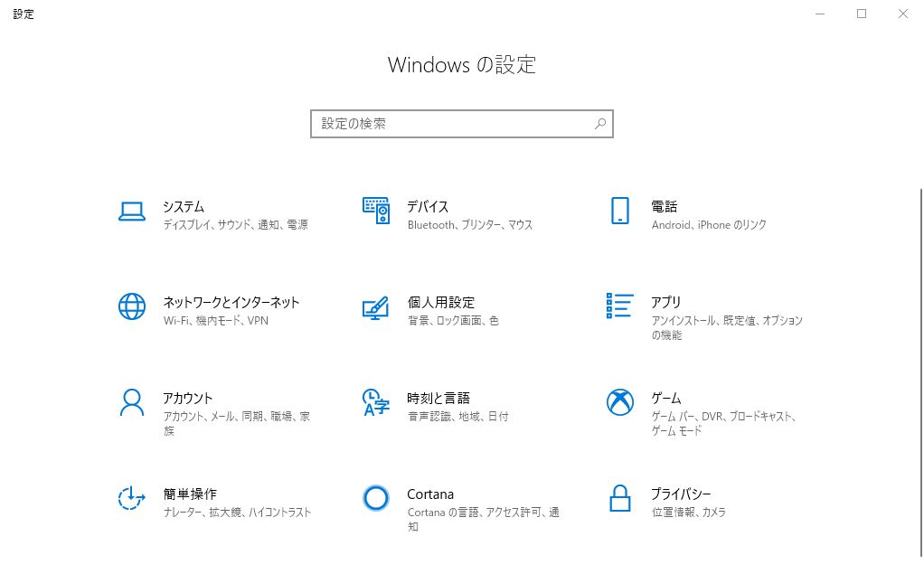This screenshot has height=574, width=924.
Task: Click the アプリ list icon
Action: click(620, 306)
